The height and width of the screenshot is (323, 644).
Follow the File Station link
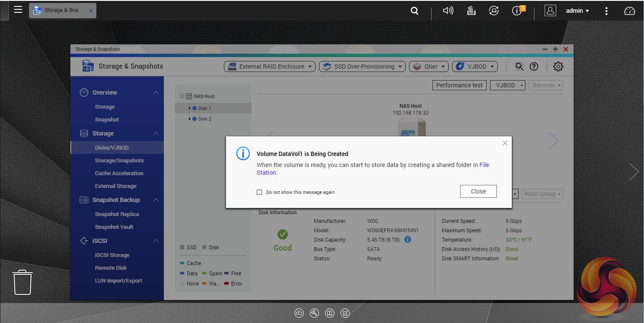point(484,165)
